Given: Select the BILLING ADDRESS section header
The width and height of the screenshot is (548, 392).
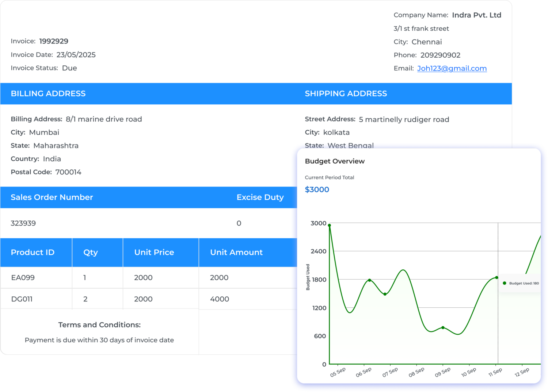Looking at the screenshot, I should pyautogui.click(x=48, y=93).
